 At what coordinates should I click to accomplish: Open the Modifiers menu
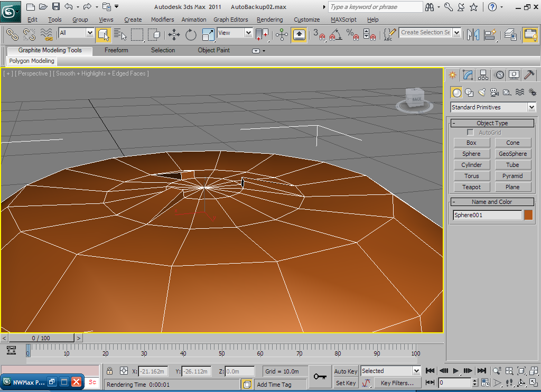[x=162, y=20]
